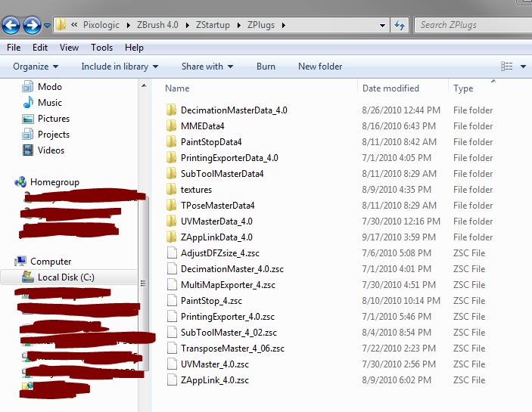Expand the arrow after ZStartup breadcrumb
Image resolution: width=532 pixels, height=412 pixels.
click(239, 26)
